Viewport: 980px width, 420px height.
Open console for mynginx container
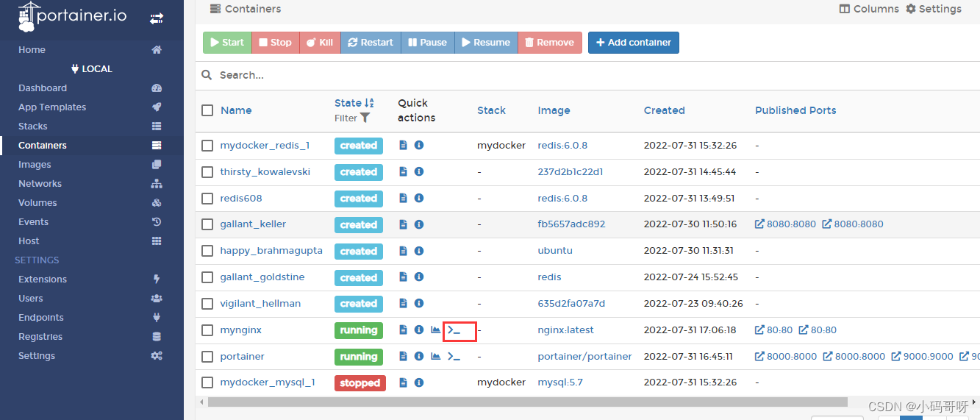pyautogui.click(x=454, y=330)
